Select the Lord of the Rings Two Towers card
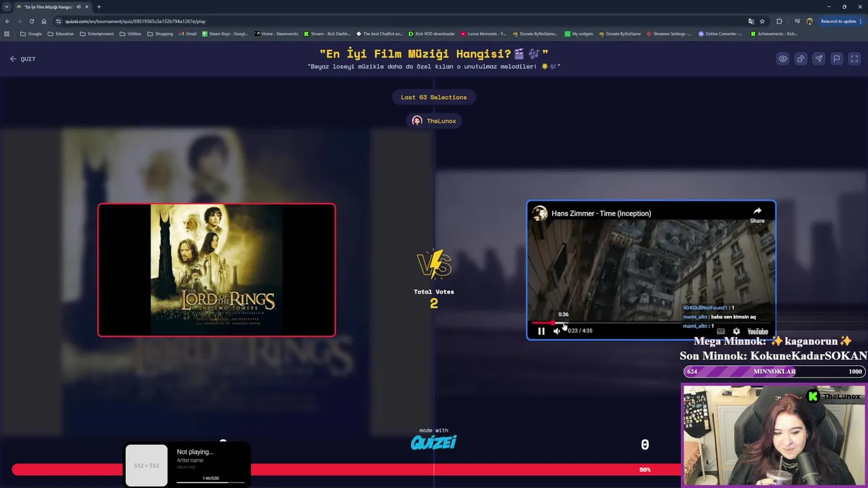 point(216,270)
